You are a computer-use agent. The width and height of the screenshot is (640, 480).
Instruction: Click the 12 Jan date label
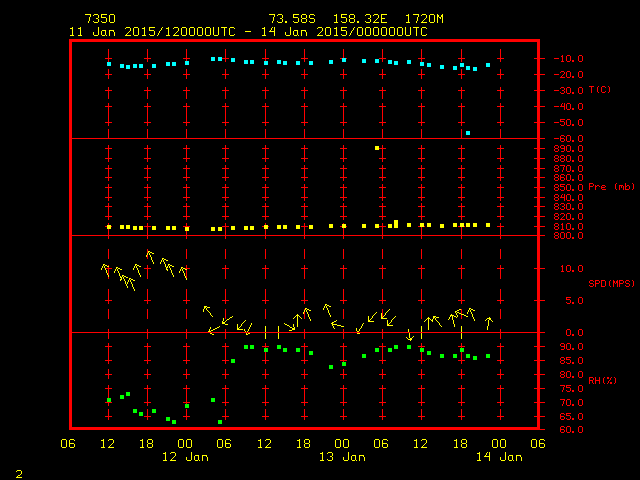[x=185, y=457]
